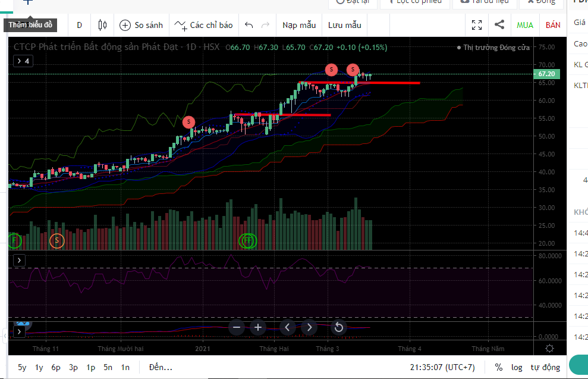
Task: Open Các chỉ báo indicators menu
Action: (203, 25)
